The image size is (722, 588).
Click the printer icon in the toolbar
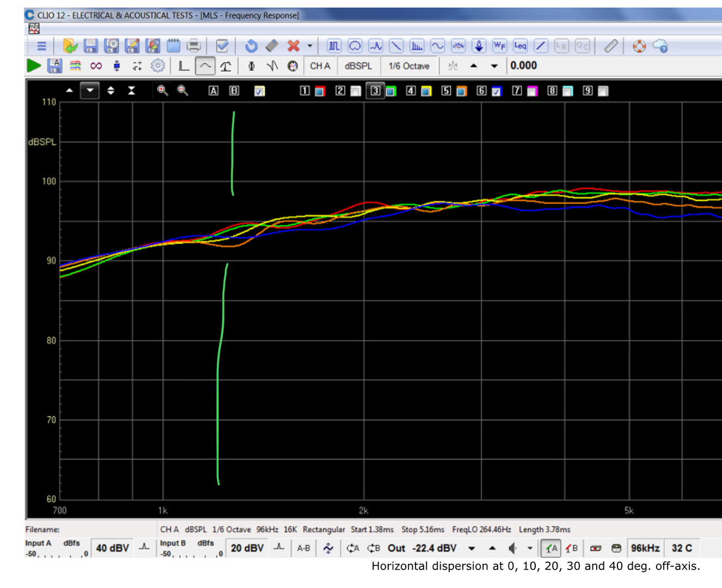(193, 46)
